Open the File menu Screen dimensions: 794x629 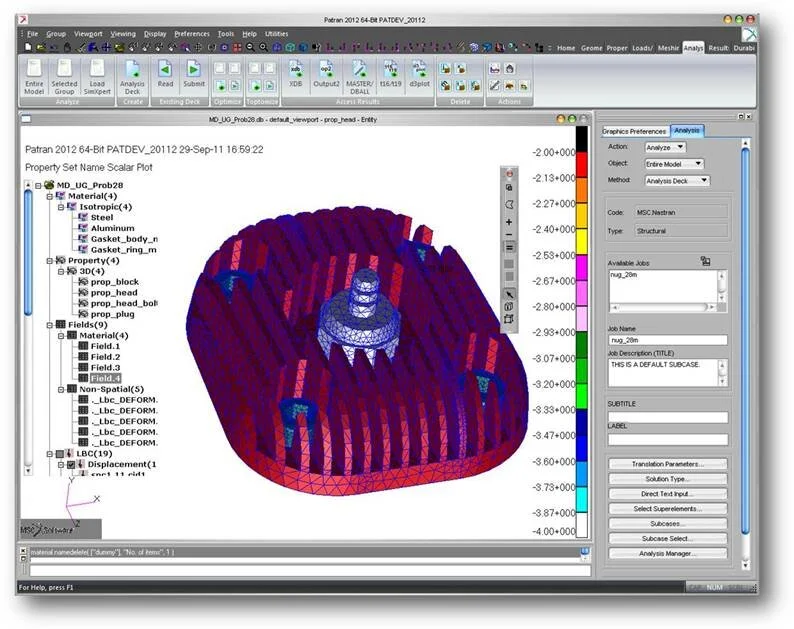32,34
